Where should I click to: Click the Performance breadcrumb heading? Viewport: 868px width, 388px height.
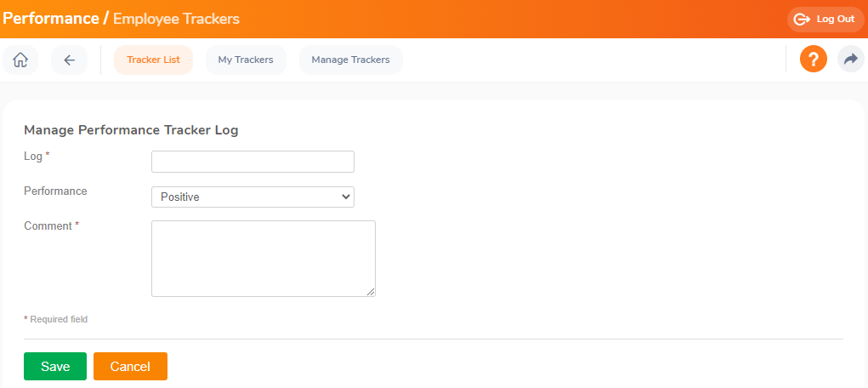[x=51, y=19]
